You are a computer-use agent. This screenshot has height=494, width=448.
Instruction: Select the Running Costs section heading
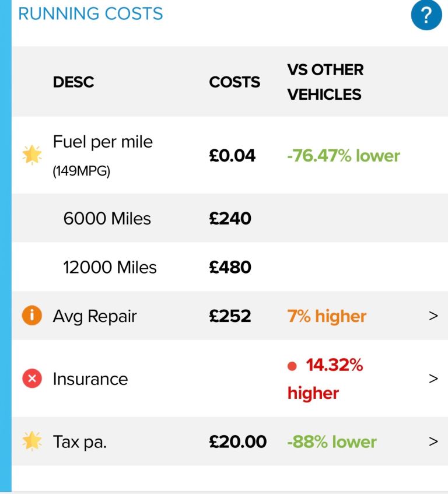click(90, 14)
